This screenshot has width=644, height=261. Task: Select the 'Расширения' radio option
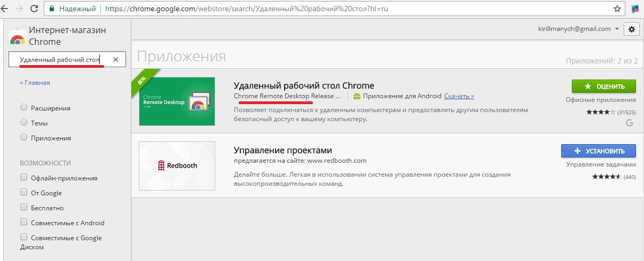coord(23,107)
